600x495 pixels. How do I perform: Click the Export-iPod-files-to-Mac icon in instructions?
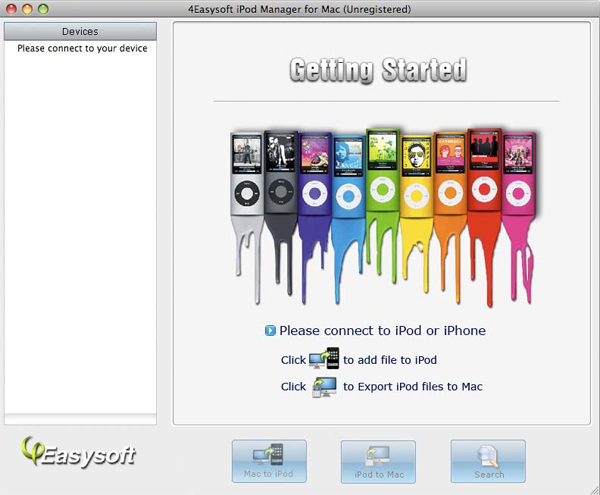pyautogui.click(x=324, y=387)
